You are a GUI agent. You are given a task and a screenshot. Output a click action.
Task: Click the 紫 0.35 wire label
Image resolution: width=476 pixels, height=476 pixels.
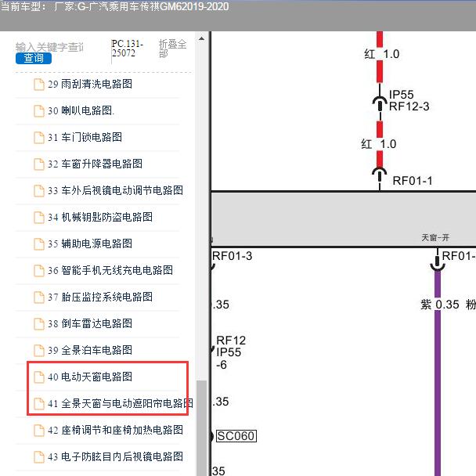tap(439, 305)
